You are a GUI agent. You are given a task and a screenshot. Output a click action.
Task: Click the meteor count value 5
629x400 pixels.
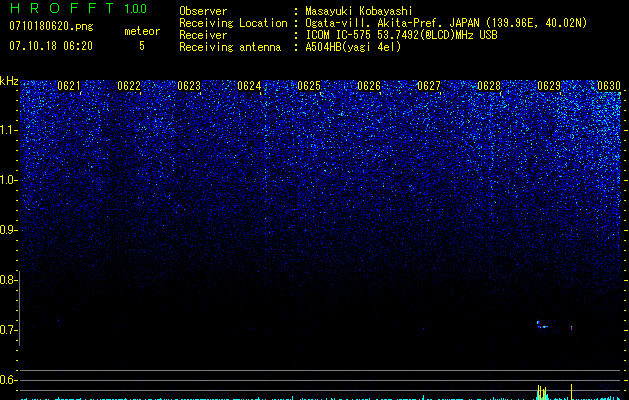tap(142, 46)
